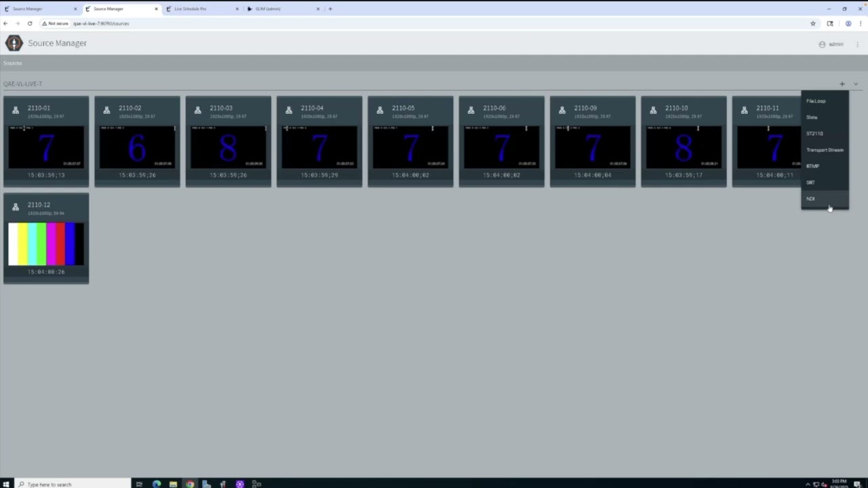
Task: Close the GLIM (admin) tab
Action: 317,9
